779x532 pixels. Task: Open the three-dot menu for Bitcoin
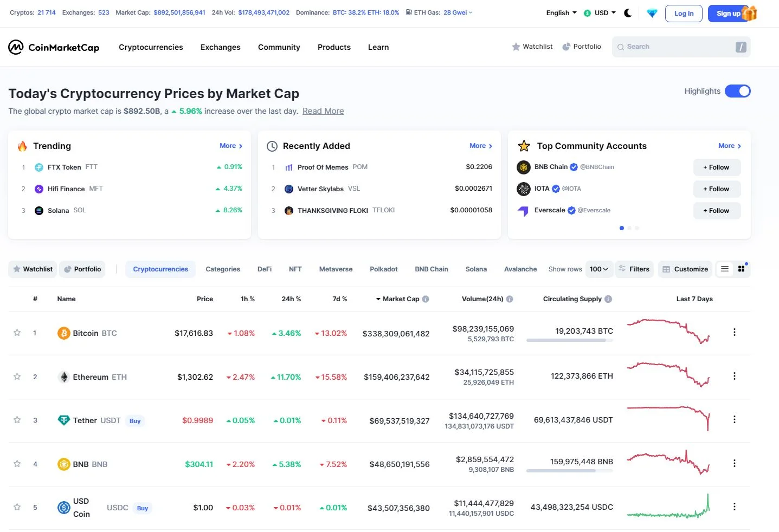point(735,332)
